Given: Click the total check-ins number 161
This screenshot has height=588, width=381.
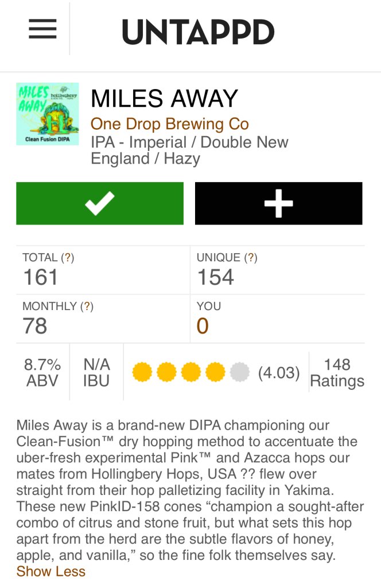Looking at the screenshot, I should tap(41, 277).
